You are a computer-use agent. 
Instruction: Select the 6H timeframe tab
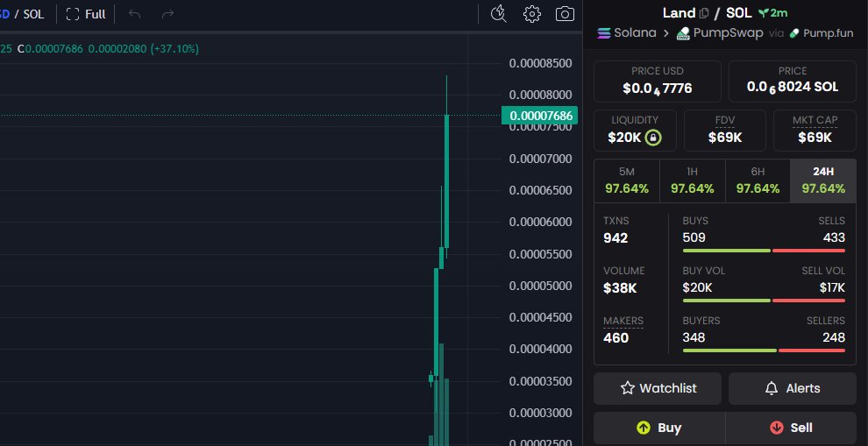point(758,181)
